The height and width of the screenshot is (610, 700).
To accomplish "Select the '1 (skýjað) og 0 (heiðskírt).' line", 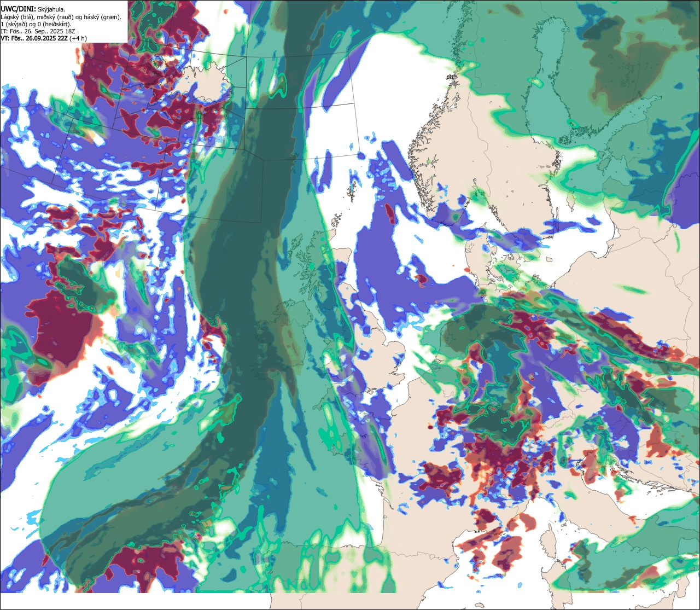I will 36,24.
